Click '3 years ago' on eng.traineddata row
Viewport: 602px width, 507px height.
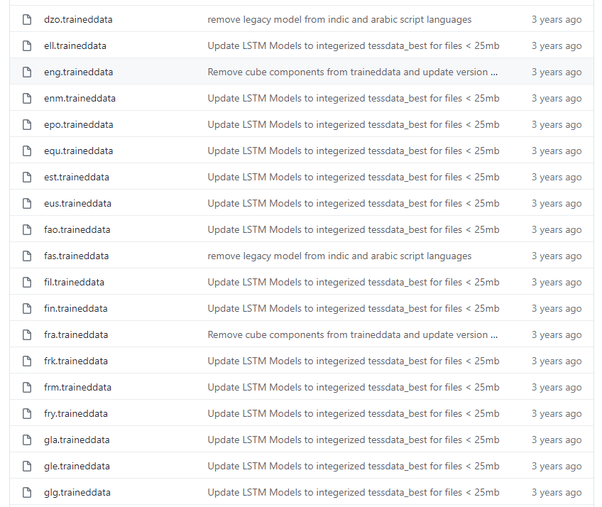(x=556, y=72)
